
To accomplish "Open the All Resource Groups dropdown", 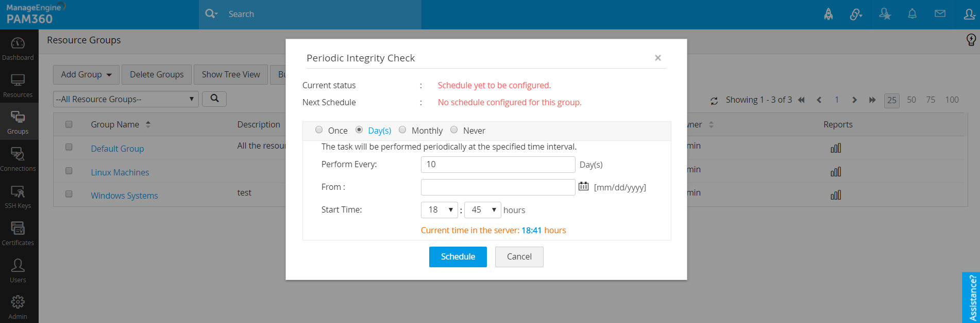I will click(126, 99).
